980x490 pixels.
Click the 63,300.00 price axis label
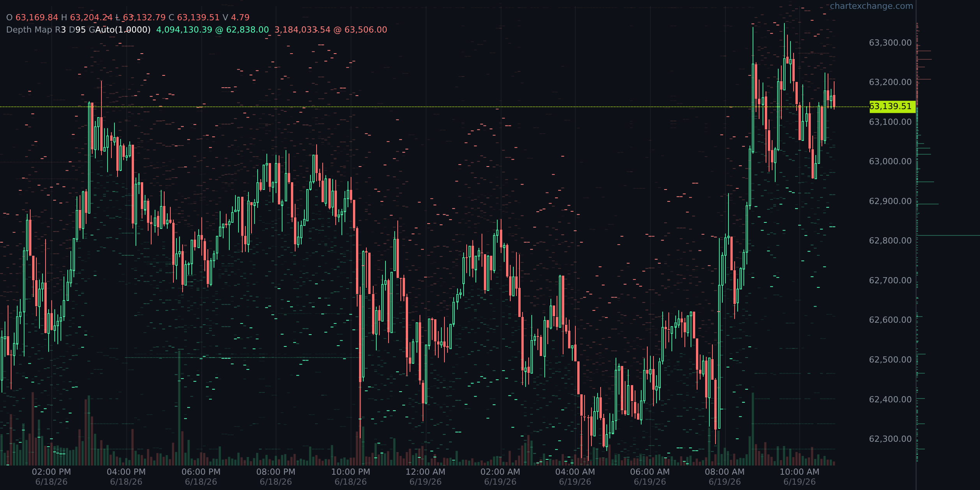pos(890,42)
